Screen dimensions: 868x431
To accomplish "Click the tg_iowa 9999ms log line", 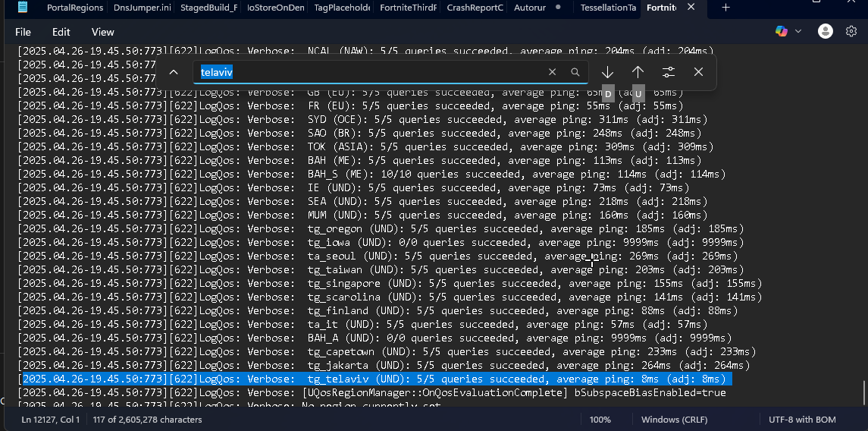I will click(381, 243).
